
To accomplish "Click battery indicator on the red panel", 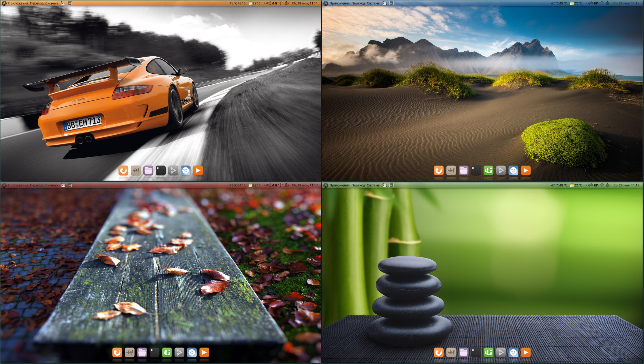I will point(287,185).
